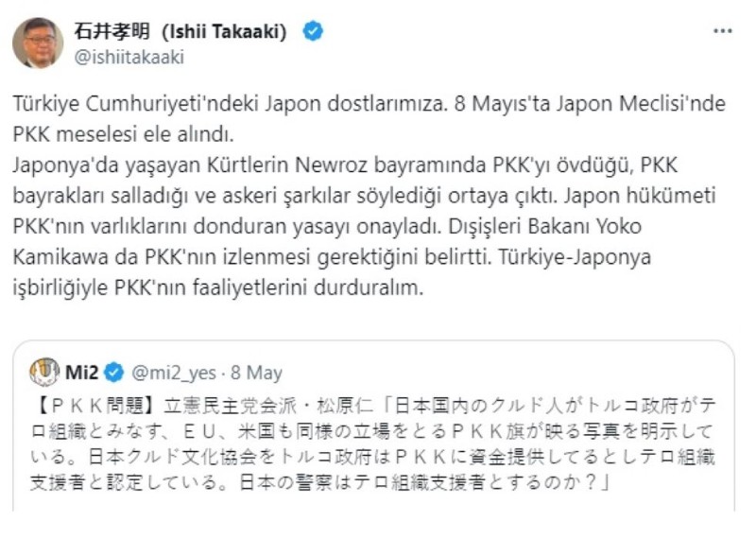This screenshot has width=756, height=539.
Task: Click the verified badge next to Mi2
Action: pos(112,372)
